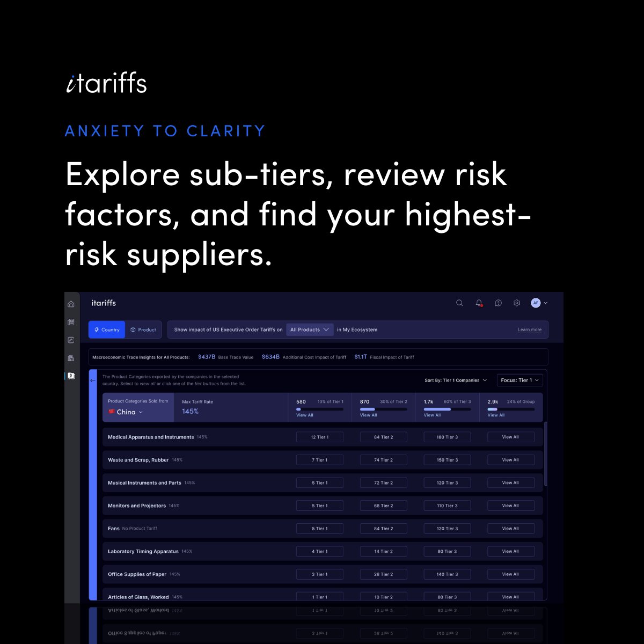Click 180 Tier 3 for Medical Apparatus
The image size is (644, 644).
click(x=447, y=437)
